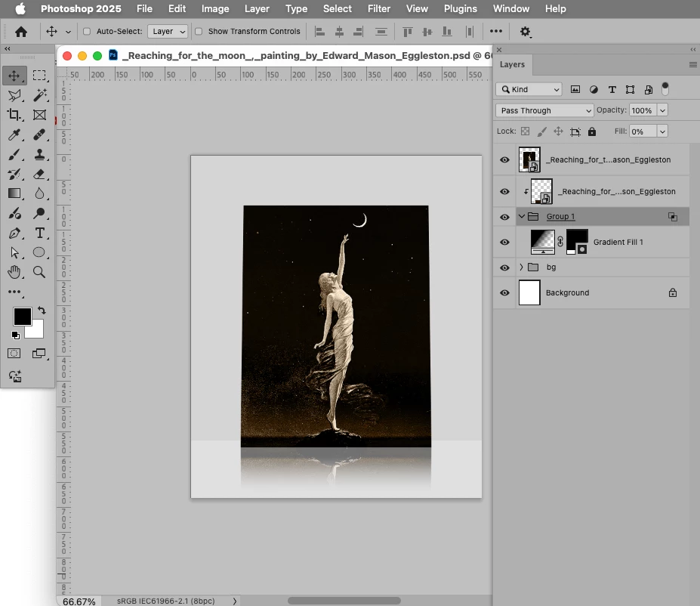This screenshot has height=606, width=700.
Task: Select the Eraser tool
Action: tap(39, 174)
